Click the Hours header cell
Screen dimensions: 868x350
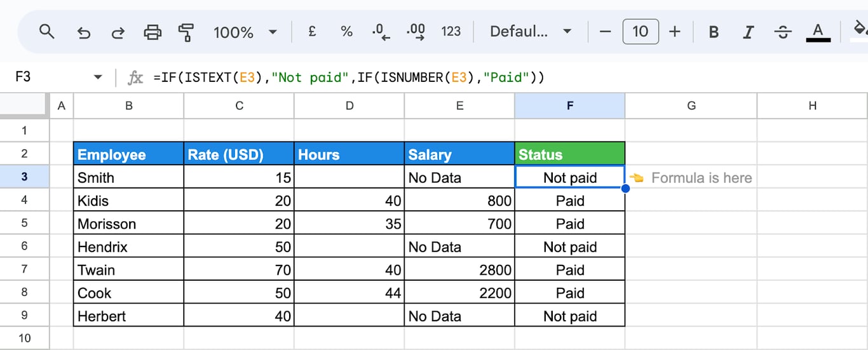(x=349, y=154)
